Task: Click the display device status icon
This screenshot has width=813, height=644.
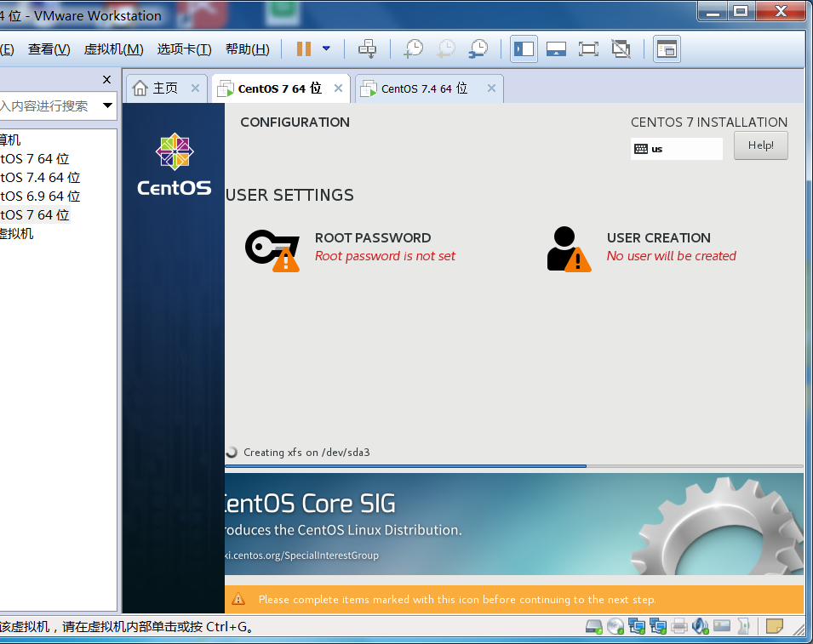Action: point(721,626)
